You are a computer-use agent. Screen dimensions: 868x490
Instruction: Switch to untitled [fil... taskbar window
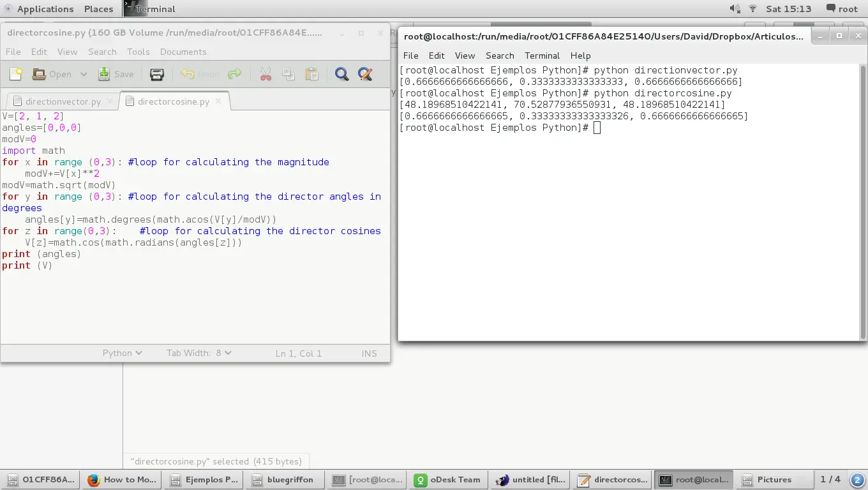530,480
